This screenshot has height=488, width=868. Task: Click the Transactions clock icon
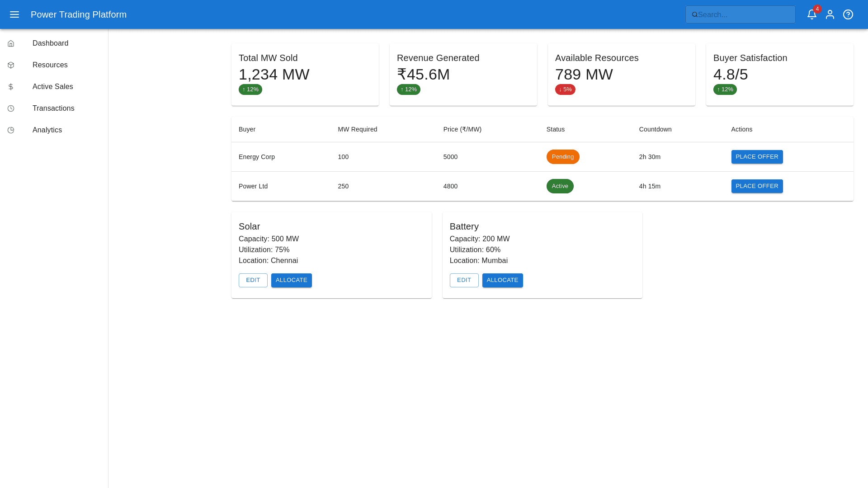[11, 108]
